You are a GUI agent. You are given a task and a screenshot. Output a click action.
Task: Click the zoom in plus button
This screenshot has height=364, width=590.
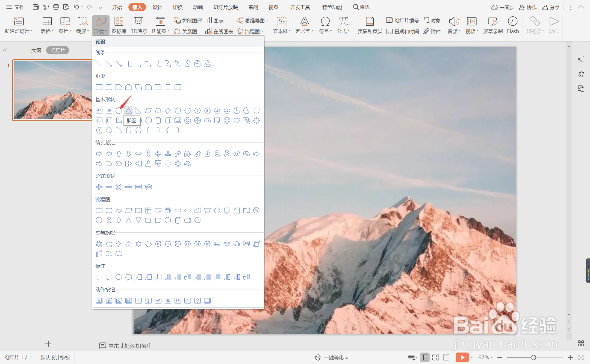click(570, 357)
